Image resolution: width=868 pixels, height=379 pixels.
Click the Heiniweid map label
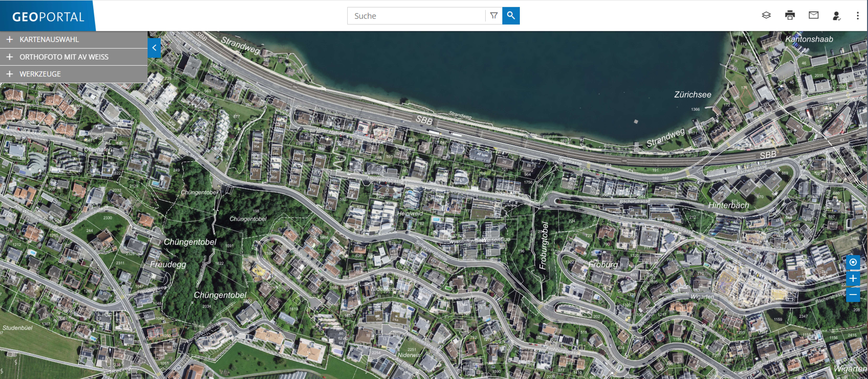410,213
